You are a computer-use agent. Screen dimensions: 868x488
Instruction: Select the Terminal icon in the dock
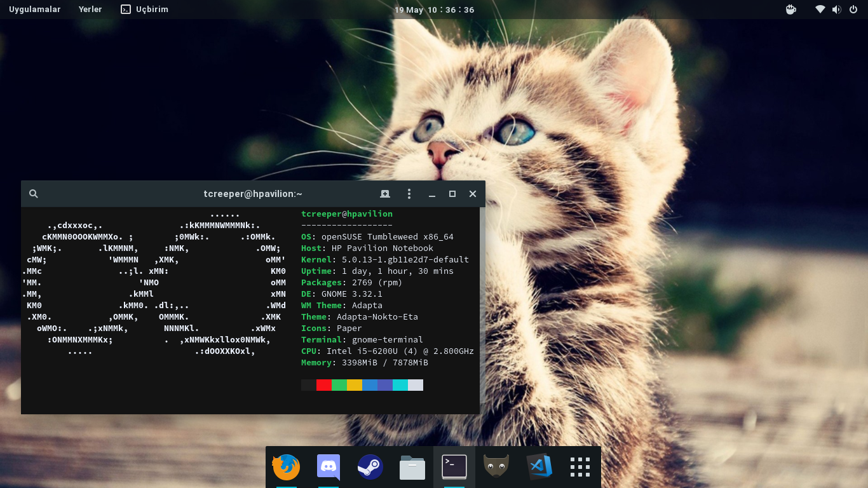pos(454,467)
